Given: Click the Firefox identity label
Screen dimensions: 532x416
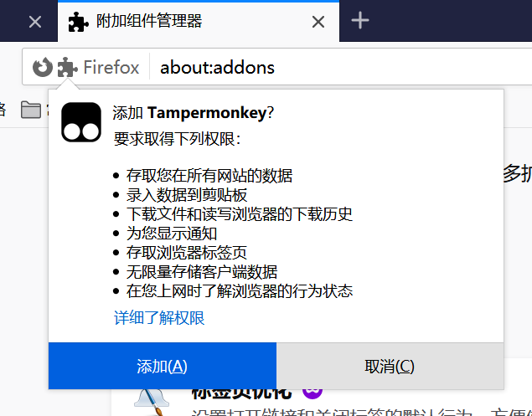Looking at the screenshot, I should [111, 67].
